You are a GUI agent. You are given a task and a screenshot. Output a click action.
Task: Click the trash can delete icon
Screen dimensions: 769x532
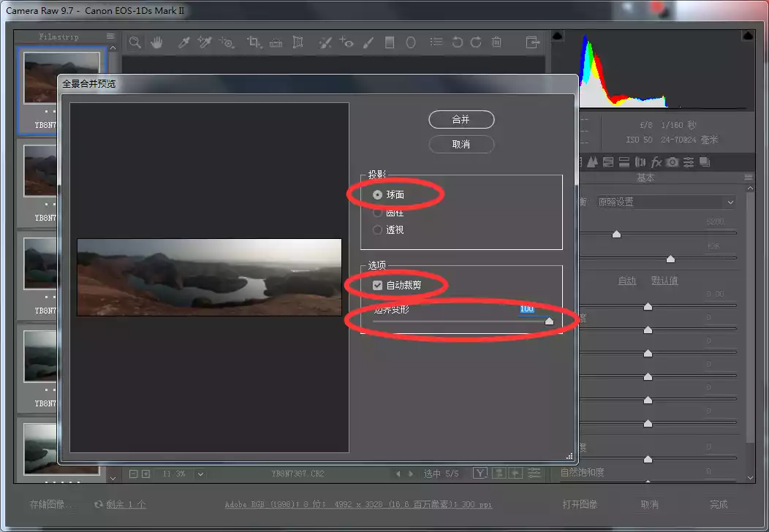497,43
